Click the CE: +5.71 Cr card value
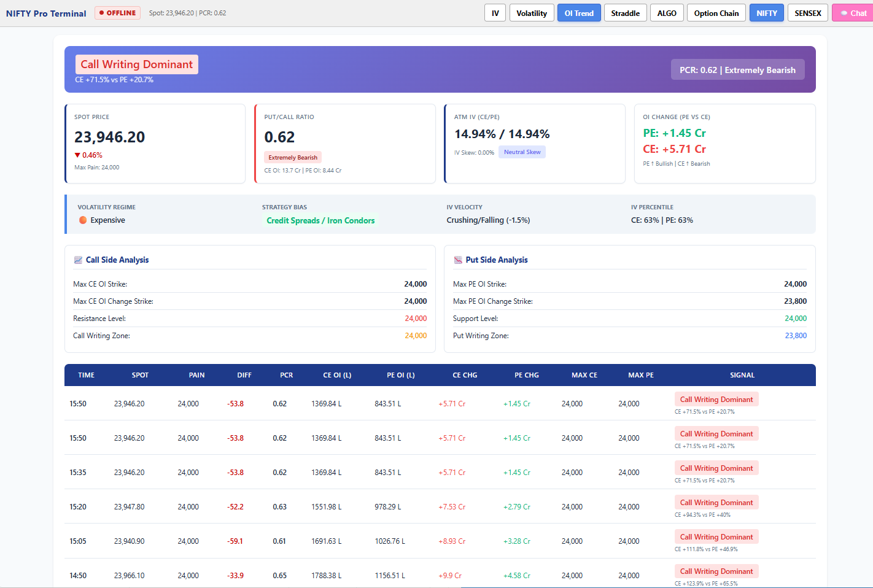The height and width of the screenshot is (588, 873). pos(674,149)
